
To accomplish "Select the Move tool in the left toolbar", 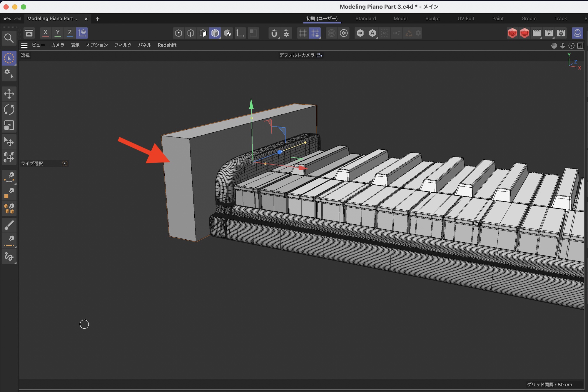I will [x=9, y=94].
